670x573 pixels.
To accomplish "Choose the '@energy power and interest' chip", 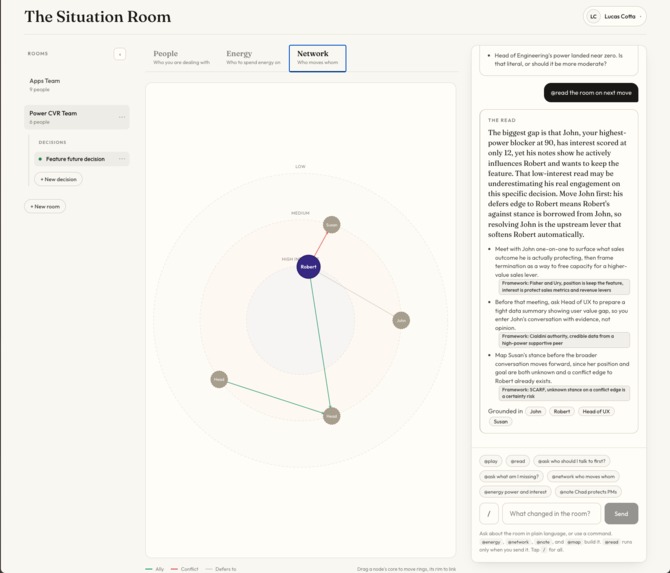I will [515, 492].
